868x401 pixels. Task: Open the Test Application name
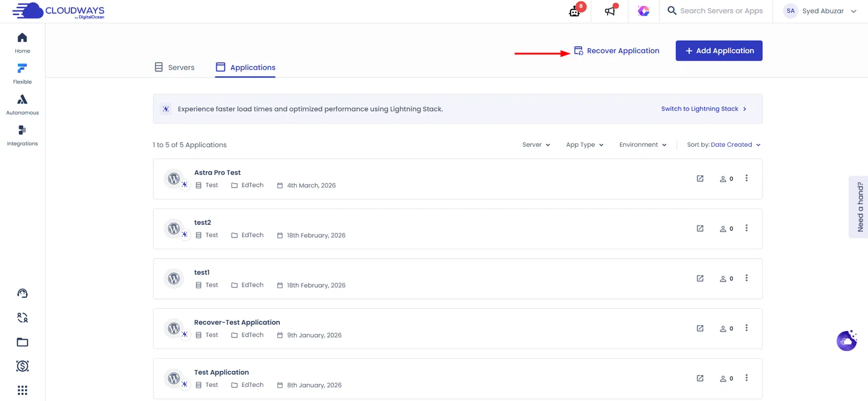pos(221,372)
